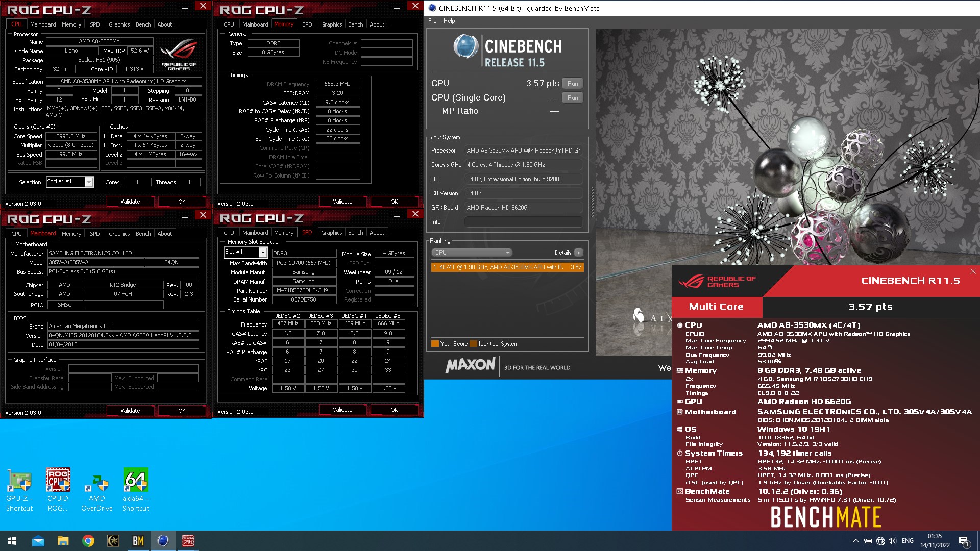Click the Your Score orange legend swatch
Screen dimensions: 980x551
point(435,344)
